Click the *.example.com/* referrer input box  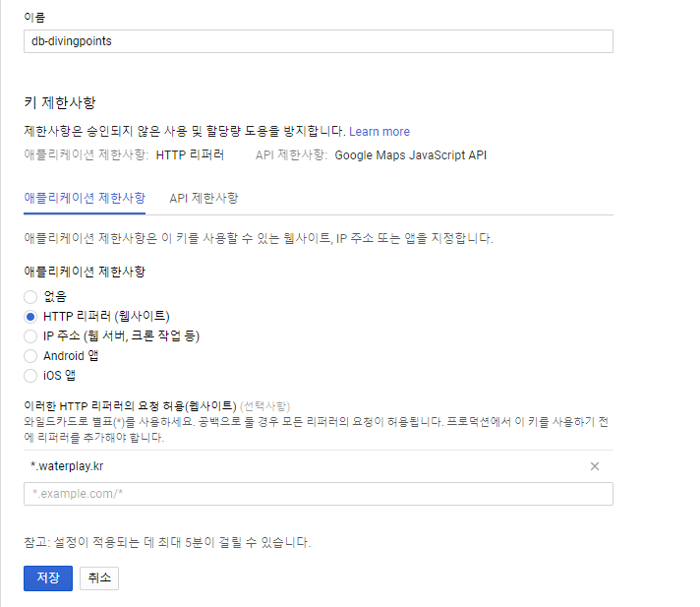pyautogui.click(x=319, y=494)
